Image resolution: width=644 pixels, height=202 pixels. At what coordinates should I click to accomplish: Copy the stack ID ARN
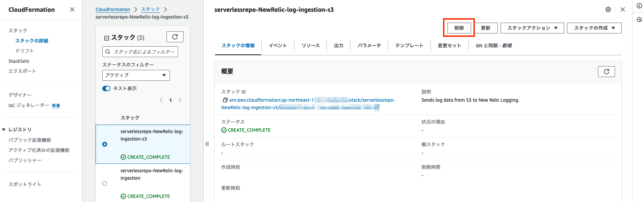click(225, 100)
